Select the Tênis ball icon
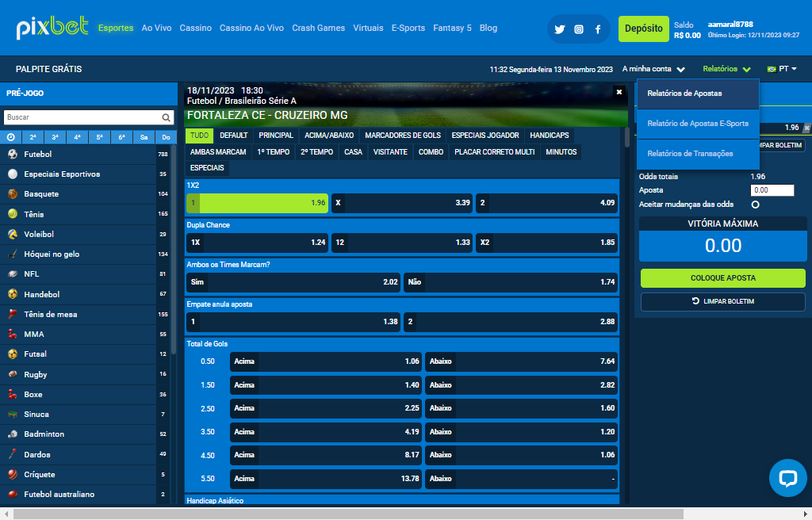Viewport: 812px width, 520px height. (x=13, y=214)
